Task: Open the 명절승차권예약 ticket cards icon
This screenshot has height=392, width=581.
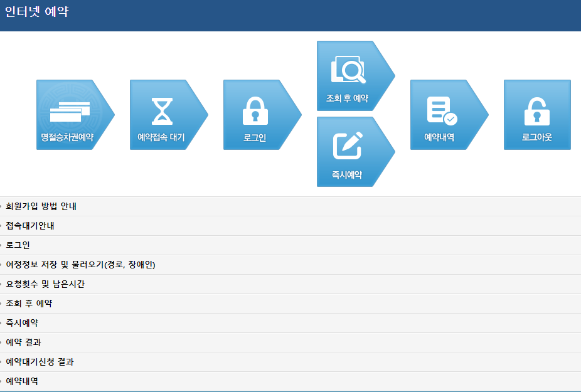Action: [70, 112]
